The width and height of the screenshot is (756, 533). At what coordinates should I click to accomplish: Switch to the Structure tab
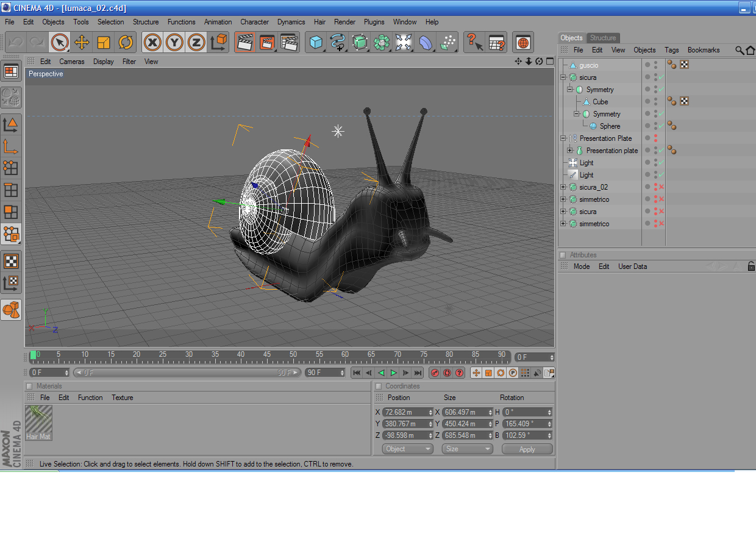[602, 38]
